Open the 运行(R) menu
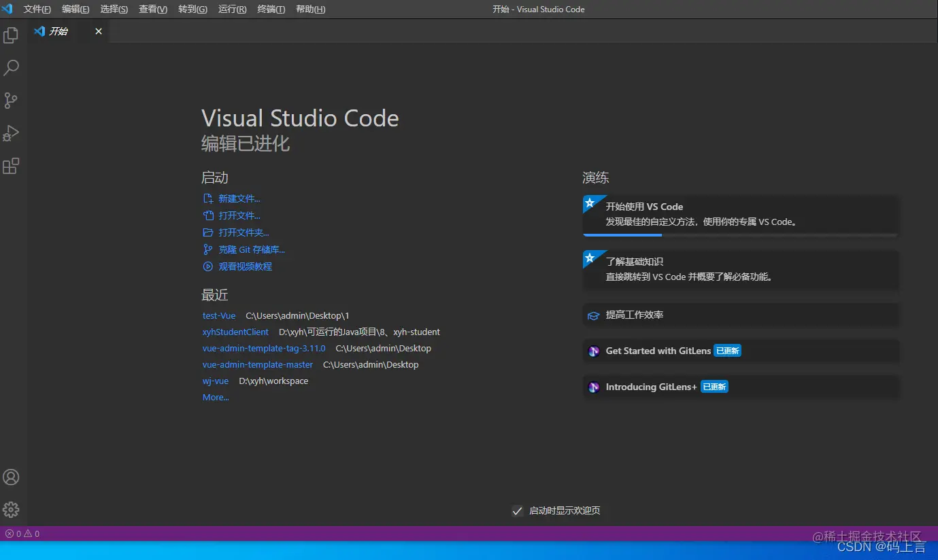 (233, 10)
